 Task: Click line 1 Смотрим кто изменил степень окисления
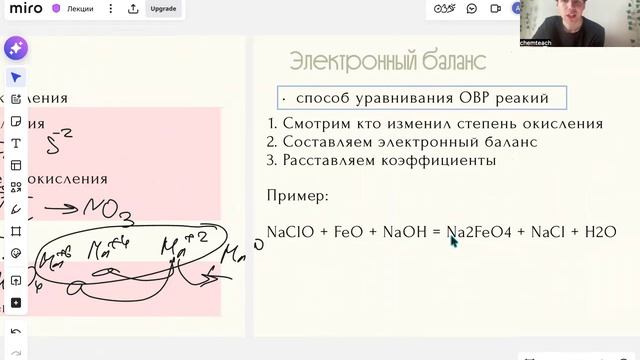(435, 123)
